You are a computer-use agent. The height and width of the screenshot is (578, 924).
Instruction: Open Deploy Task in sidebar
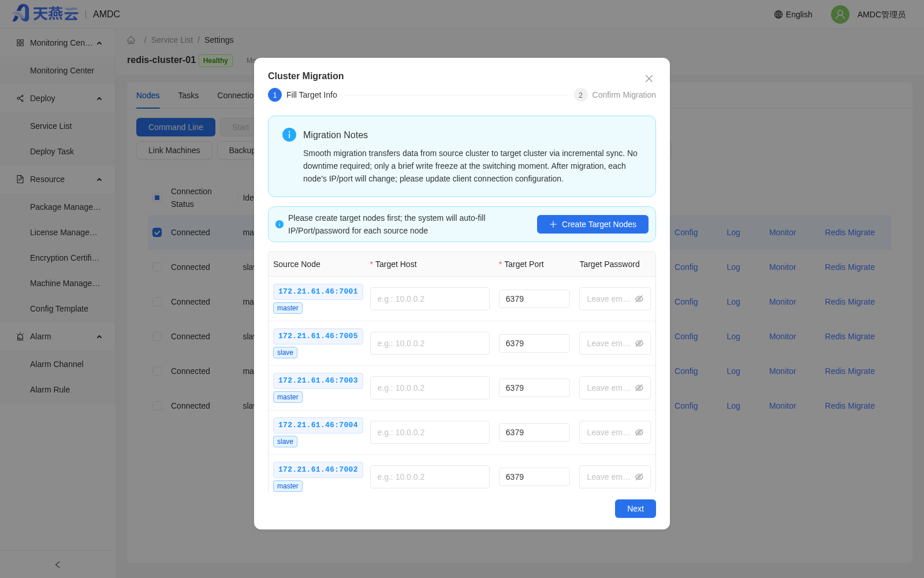58,151
